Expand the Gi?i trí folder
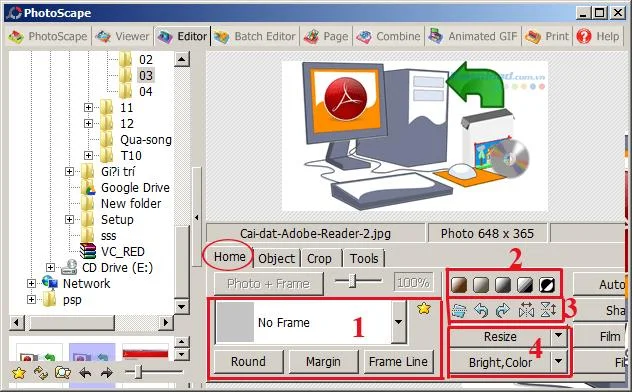 (x=69, y=172)
